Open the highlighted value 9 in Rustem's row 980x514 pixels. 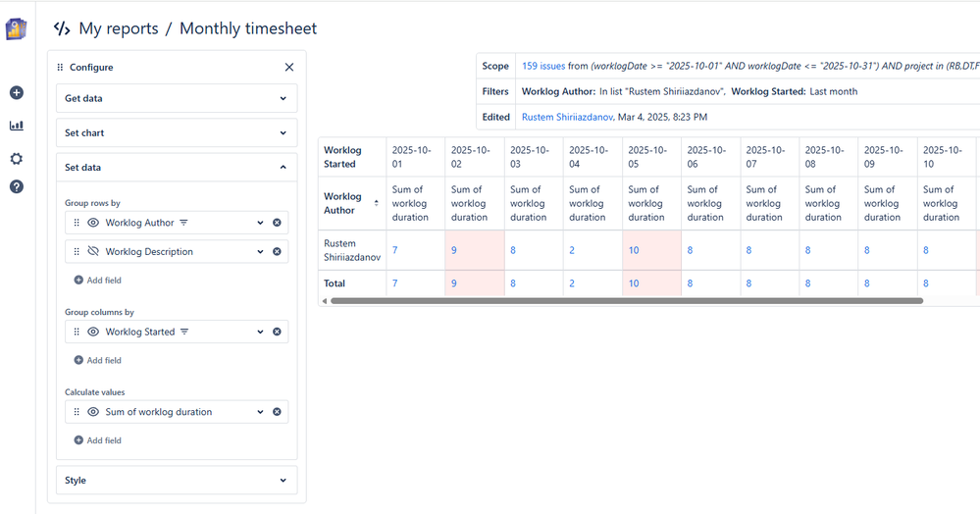click(454, 250)
